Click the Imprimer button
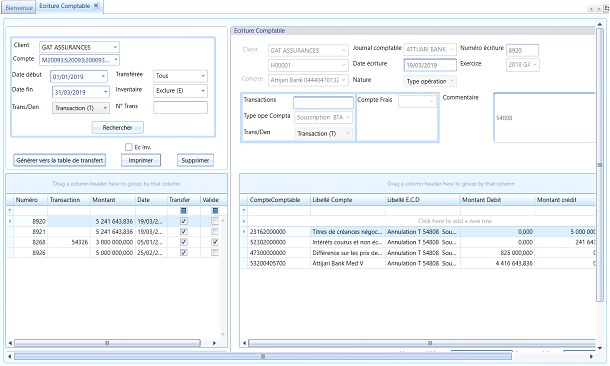The height and width of the screenshot is (366, 610). pyautogui.click(x=140, y=160)
